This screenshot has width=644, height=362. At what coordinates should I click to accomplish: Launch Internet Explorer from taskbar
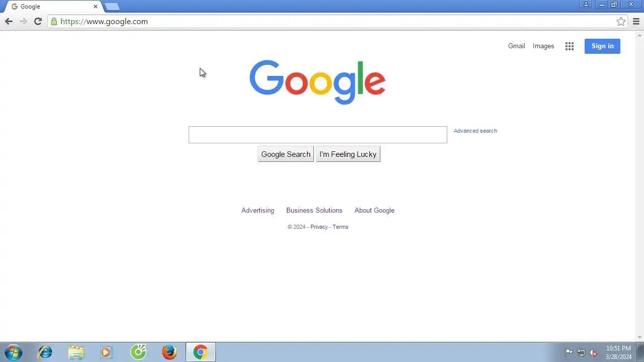coord(45,352)
